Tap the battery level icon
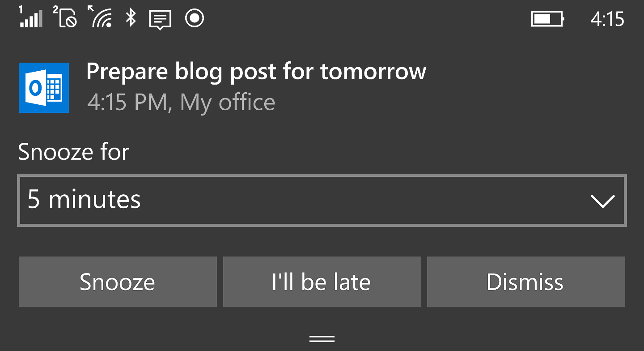 (x=548, y=19)
